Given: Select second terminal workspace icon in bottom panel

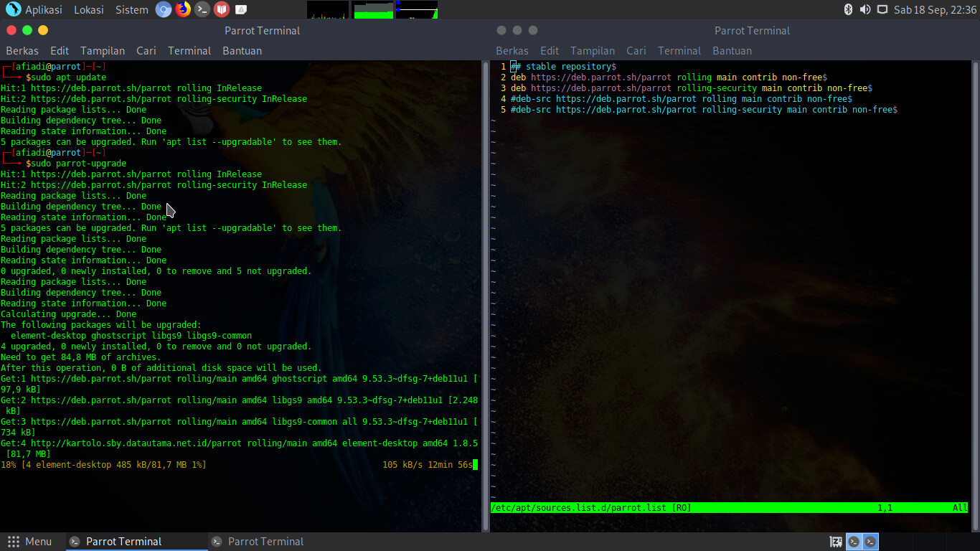Looking at the screenshot, I should pos(870,542).
